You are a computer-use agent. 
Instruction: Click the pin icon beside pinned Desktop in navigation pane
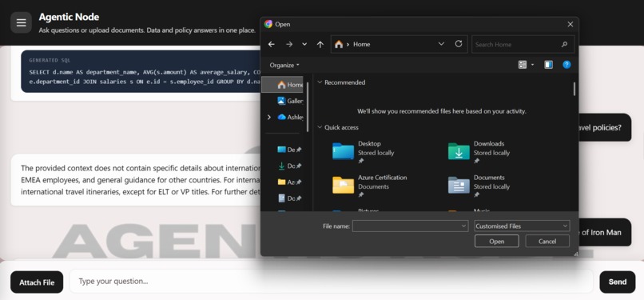299,150
